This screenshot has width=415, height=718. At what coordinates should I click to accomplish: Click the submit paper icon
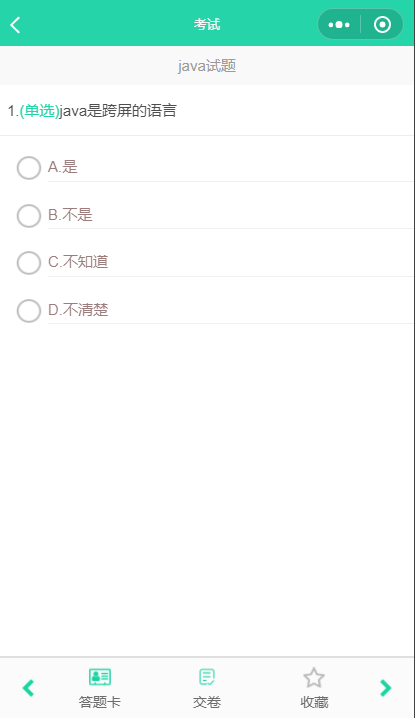click(207, 676)
